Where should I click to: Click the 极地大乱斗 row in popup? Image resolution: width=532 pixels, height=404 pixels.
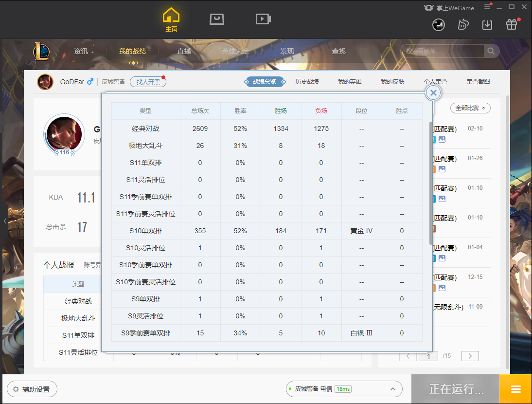point(267,146)
